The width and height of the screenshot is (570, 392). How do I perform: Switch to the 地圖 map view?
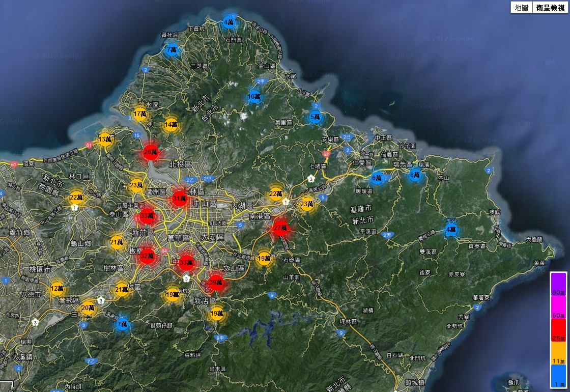[521, 7]
